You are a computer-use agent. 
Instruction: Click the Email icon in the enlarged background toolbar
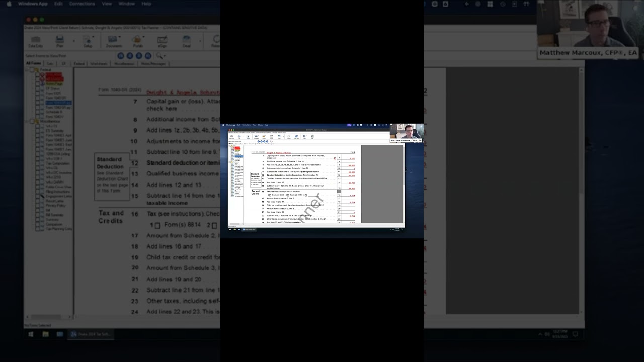coord(186,41)
